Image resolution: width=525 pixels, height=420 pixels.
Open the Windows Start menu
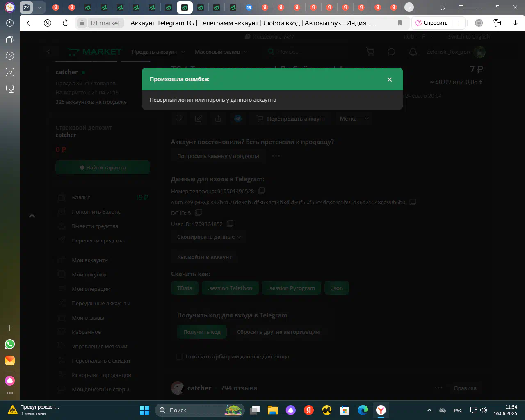145,410
